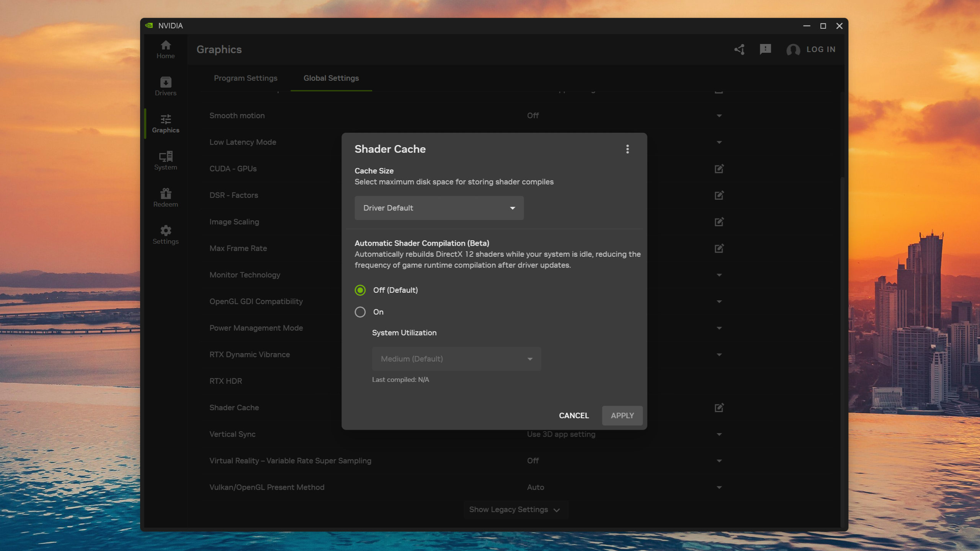Cancel the Shader Cache dialog

point(573,416)
